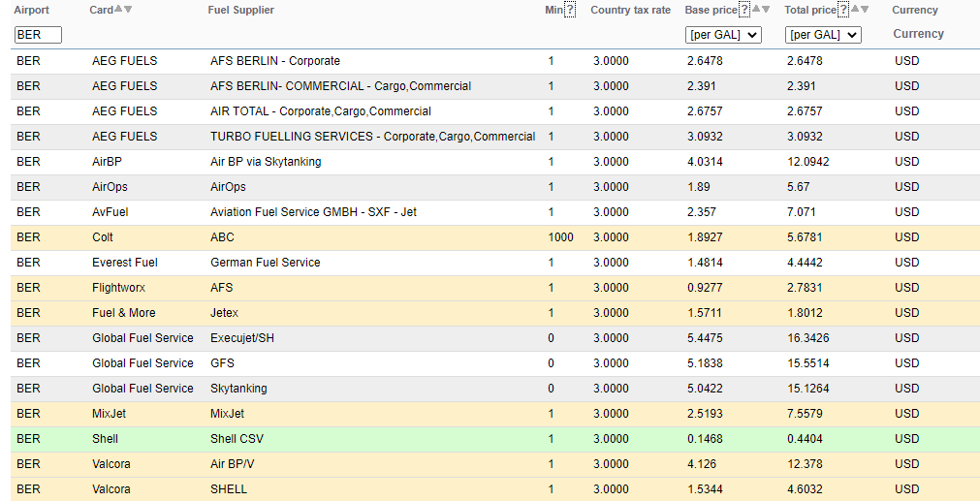Click the minimum value 1000
Viewport: 980px width, 501px height.
point(560,237)
